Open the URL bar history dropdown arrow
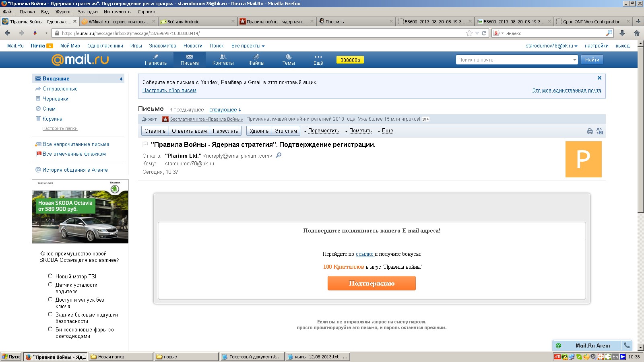 477,33
